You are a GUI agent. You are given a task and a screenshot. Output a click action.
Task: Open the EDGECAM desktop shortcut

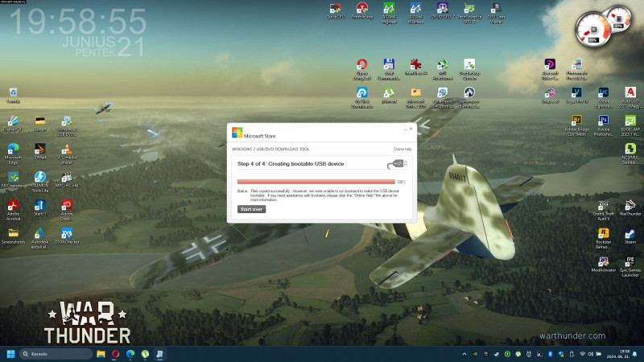click(x=630, y=125)
